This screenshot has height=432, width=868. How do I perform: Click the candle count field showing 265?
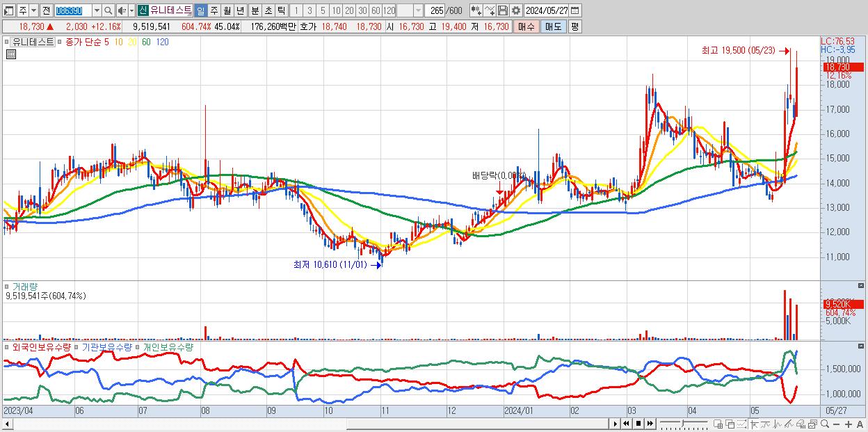click(x=435, y=10)
